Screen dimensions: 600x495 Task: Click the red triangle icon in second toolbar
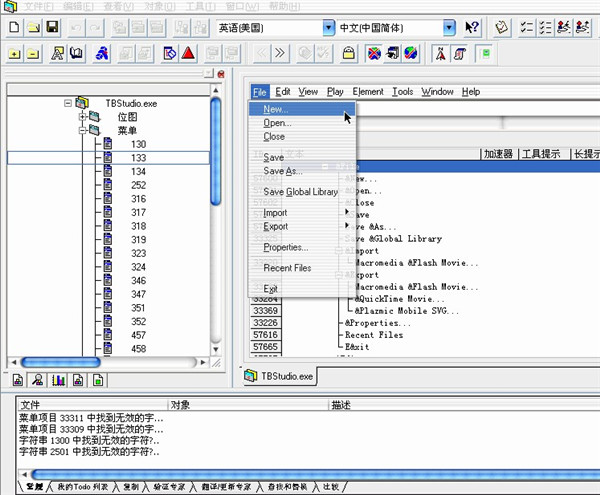[188, 53]
